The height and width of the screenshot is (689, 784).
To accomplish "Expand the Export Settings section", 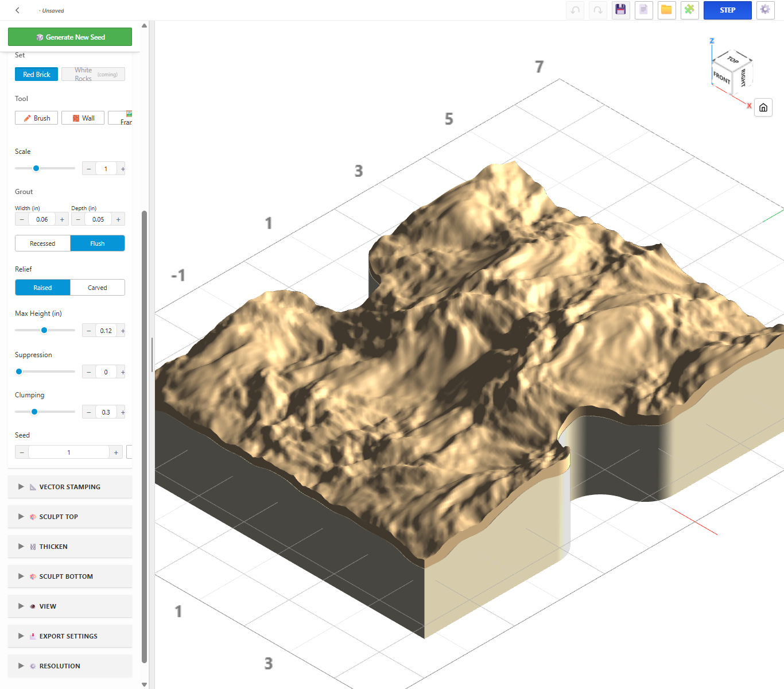I will click(x=70, y=636).
